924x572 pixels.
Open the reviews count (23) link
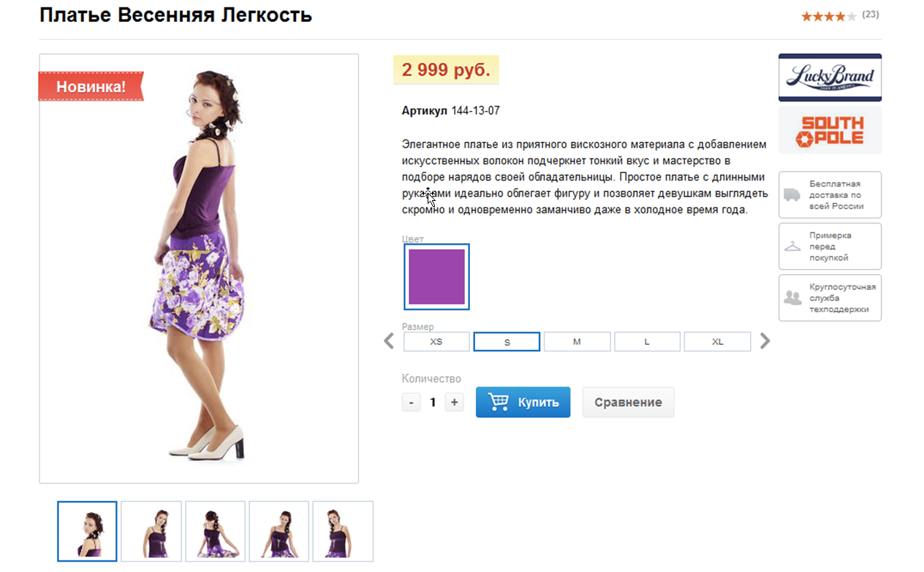[x=871, y=14]
